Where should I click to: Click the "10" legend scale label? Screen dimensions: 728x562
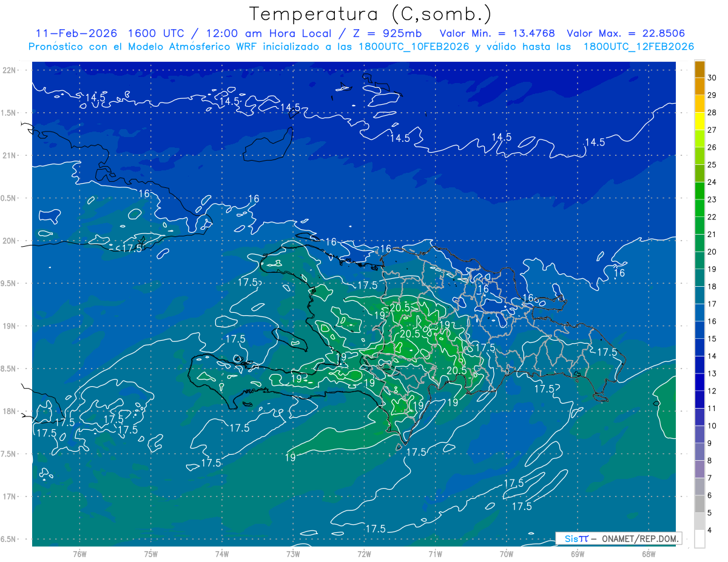tap(712, 426)
